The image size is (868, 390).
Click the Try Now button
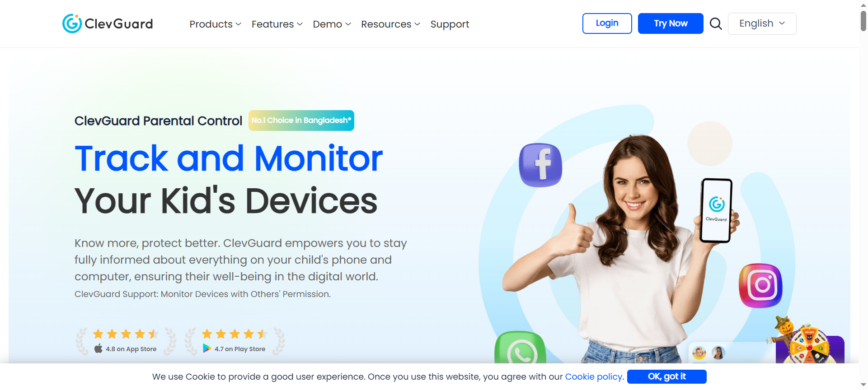(x=671, y=23)
